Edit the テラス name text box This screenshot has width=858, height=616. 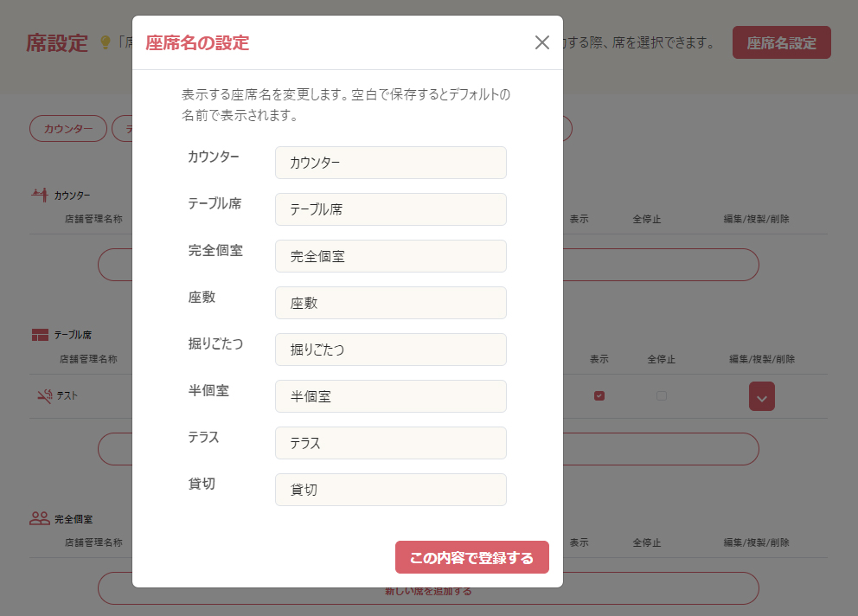coord(391,443)
